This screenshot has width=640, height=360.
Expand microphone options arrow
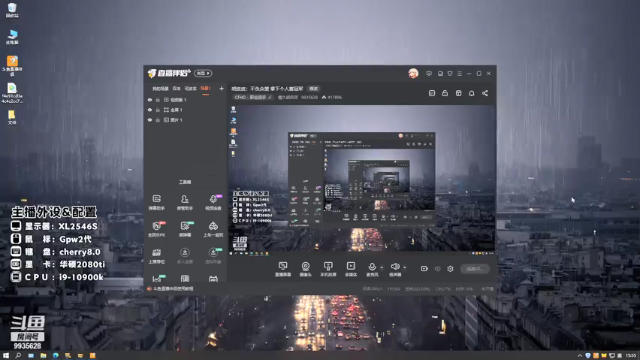382,268
